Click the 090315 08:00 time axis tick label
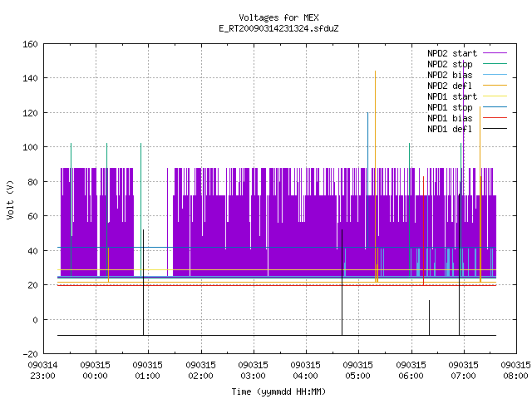This screenshot has width=532, height=399. [515, 370]
